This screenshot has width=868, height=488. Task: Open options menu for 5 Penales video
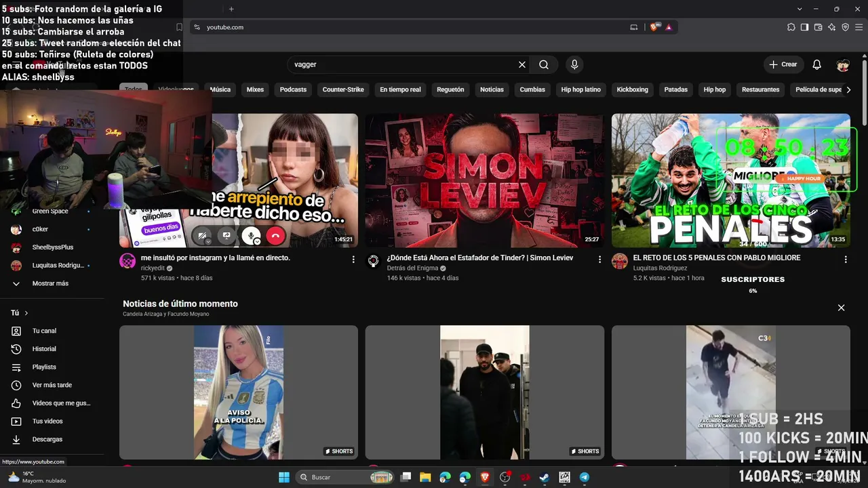[846, 260]
